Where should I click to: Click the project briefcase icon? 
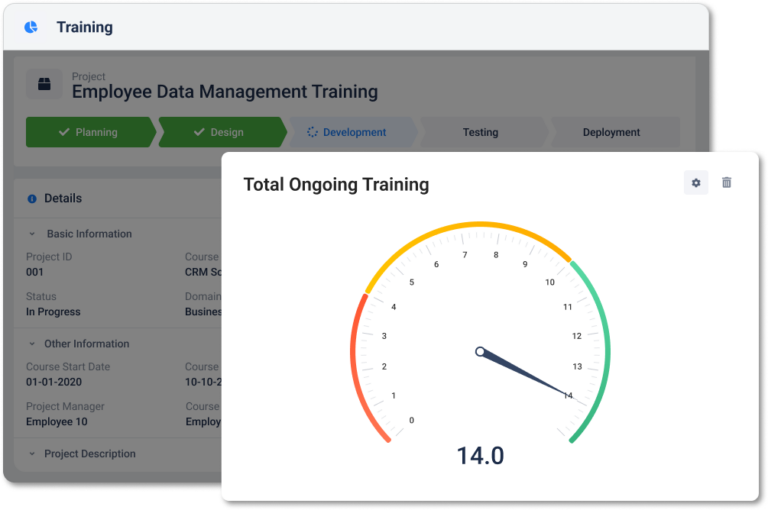point(44,85)
